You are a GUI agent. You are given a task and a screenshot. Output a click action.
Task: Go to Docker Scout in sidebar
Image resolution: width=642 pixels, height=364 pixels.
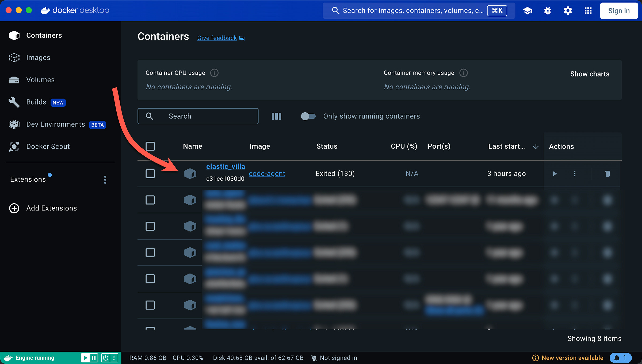(x=48, y=147)
